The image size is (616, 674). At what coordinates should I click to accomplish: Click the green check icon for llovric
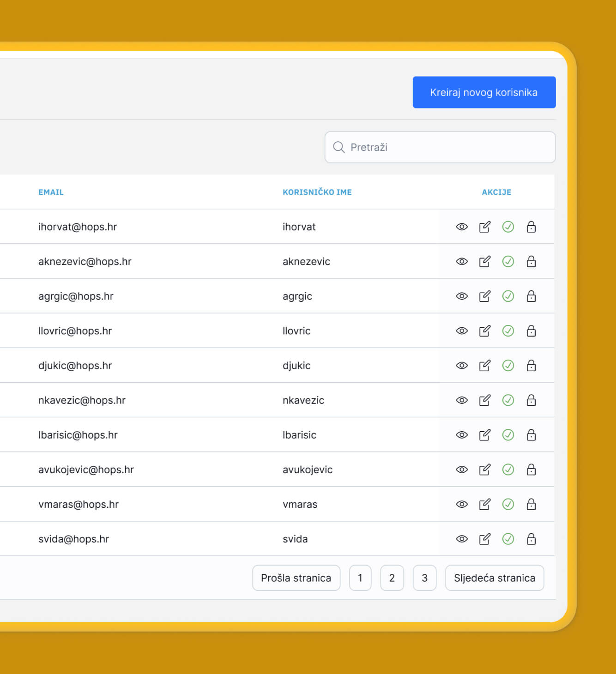pyautogui.click(x=508, y=331)
